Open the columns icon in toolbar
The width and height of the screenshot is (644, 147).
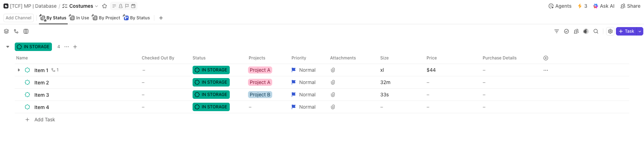coord(26,31)
